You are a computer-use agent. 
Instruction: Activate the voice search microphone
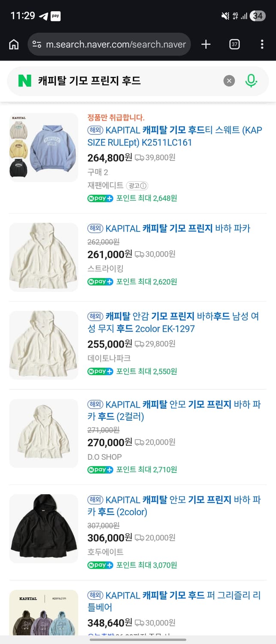(251, 80)
